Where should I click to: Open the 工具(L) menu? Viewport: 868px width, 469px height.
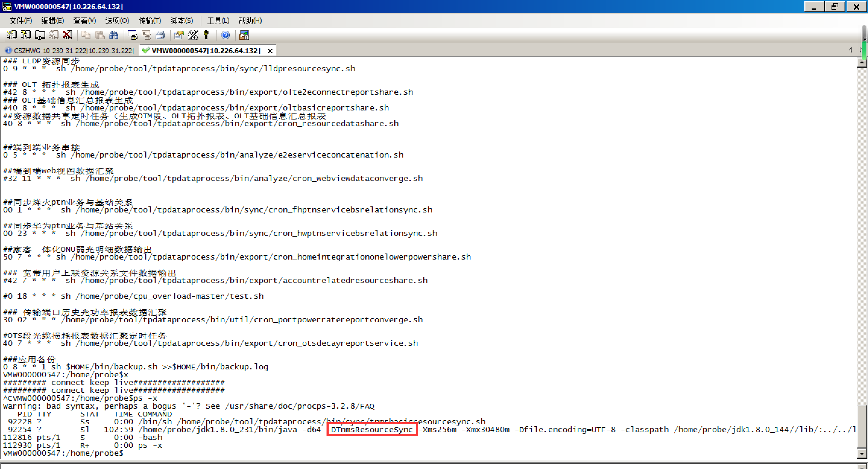coord(218,21)
